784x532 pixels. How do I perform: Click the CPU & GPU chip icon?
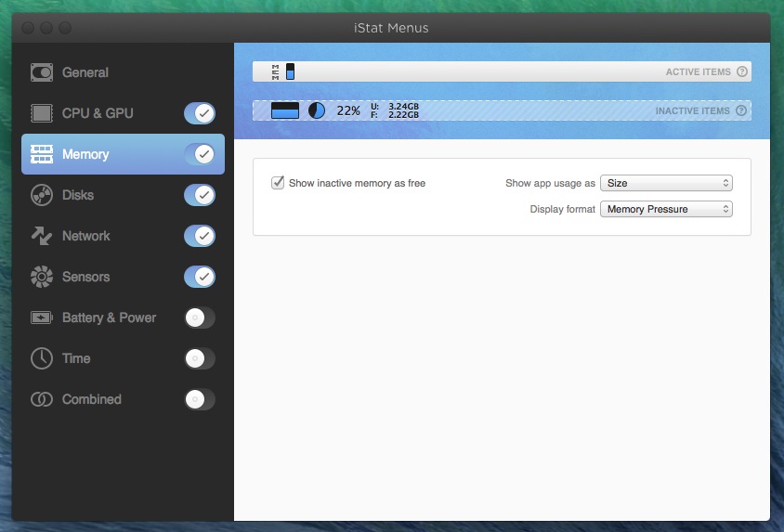pos(42,113)
